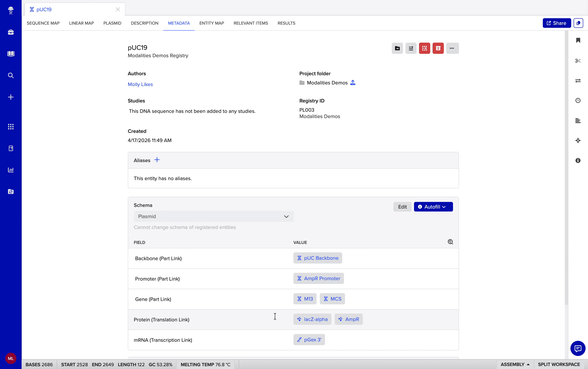This screenshot has height=369, width=588.
Task: Click the bookmark annotations icon
Action: (578, 40)
